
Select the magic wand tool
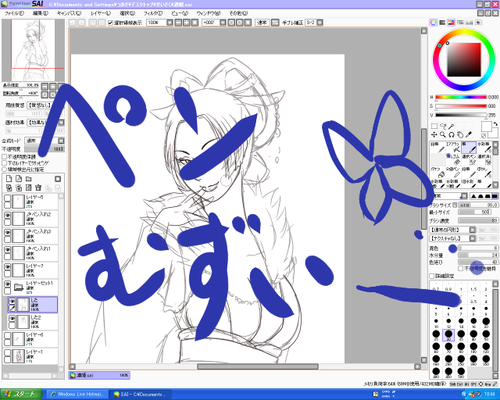coord(451,126)
